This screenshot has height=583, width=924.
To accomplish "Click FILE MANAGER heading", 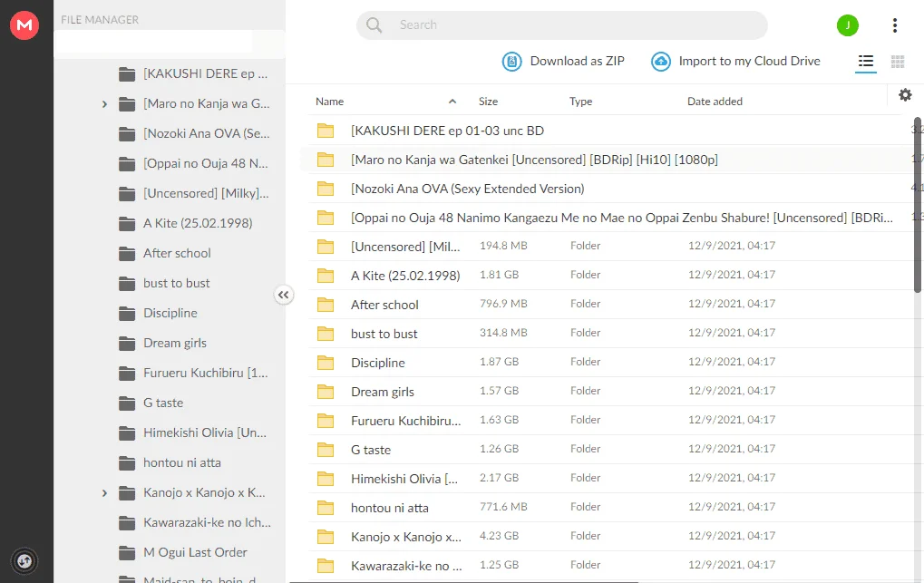I will (100, 19).
